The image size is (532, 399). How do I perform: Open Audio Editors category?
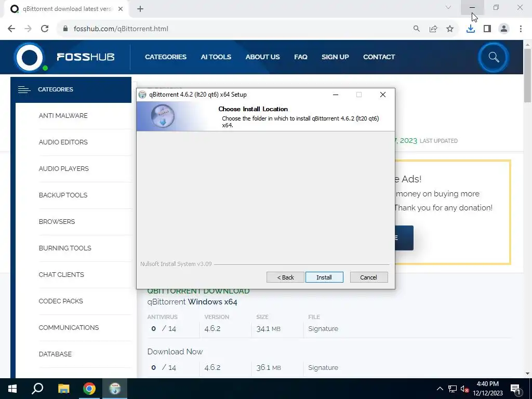coord(63,142)
